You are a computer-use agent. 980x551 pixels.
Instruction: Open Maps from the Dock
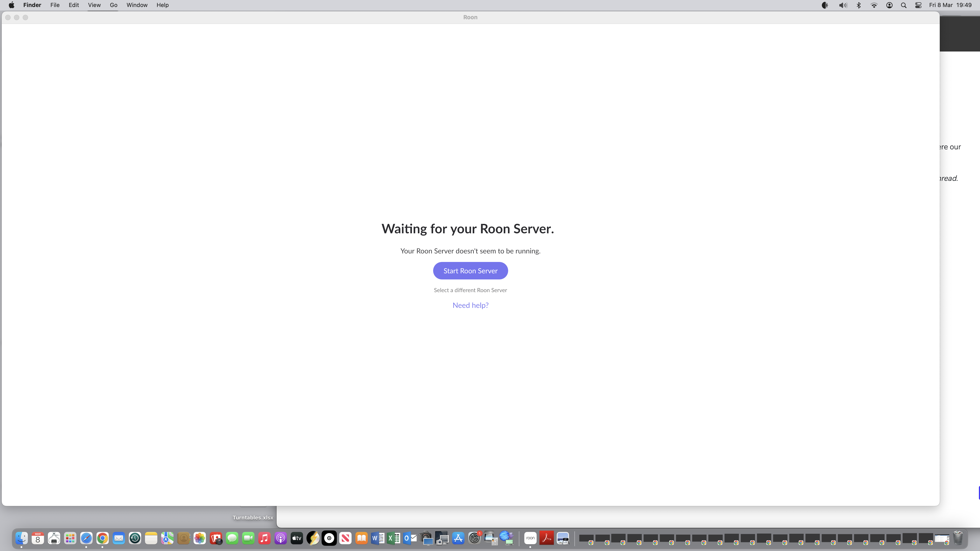click(x=167, y=539)
